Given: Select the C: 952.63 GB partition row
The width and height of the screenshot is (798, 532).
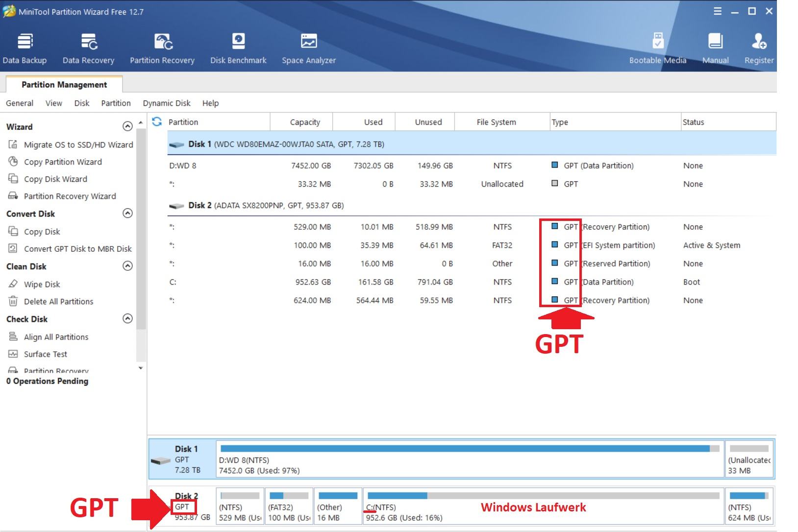Looking at the screenshot, I should tap(472, 282).
